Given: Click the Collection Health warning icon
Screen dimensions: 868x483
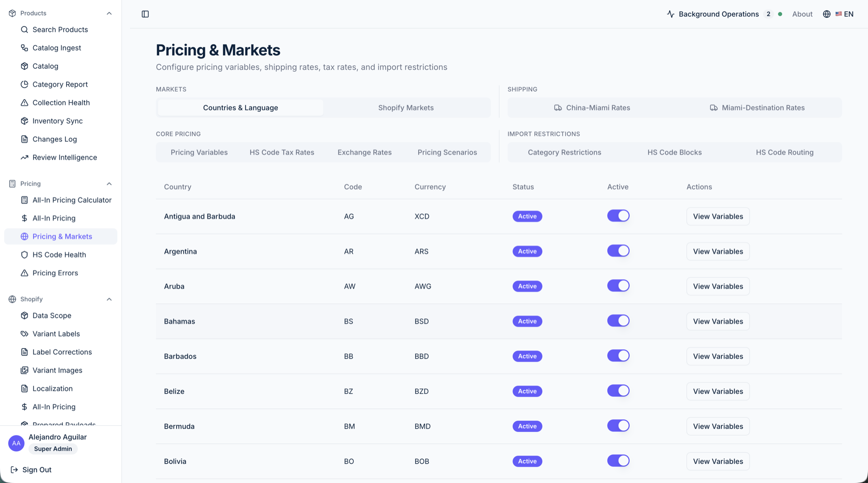Looking at the screenshot, I should coord(25,103).
